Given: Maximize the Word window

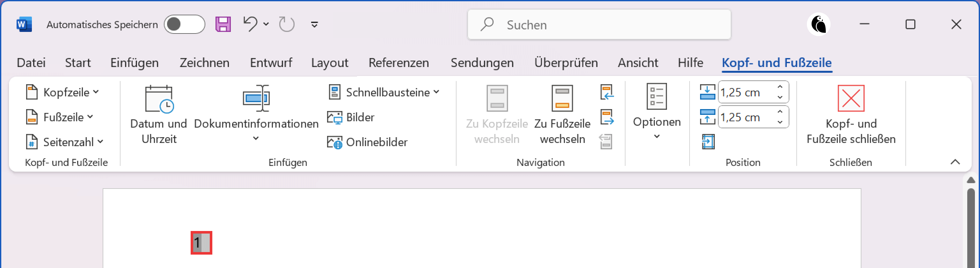Looking at the screenshot, I should click(910, 24).
